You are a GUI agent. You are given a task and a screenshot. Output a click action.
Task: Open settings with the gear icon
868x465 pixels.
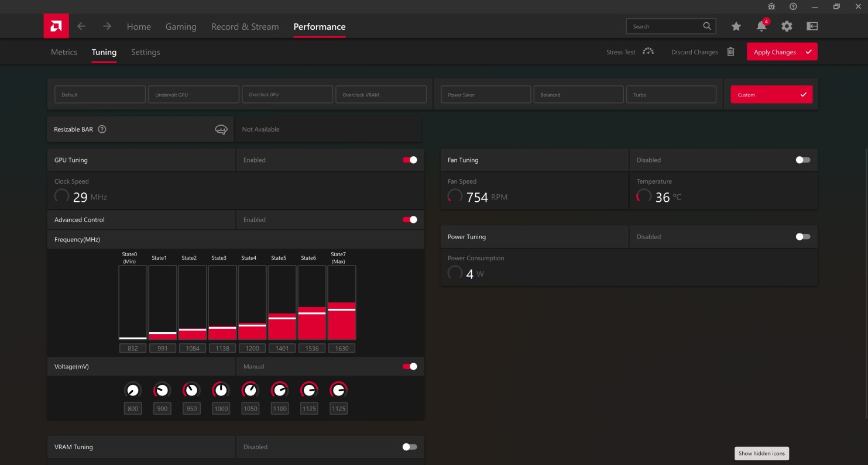787,26
